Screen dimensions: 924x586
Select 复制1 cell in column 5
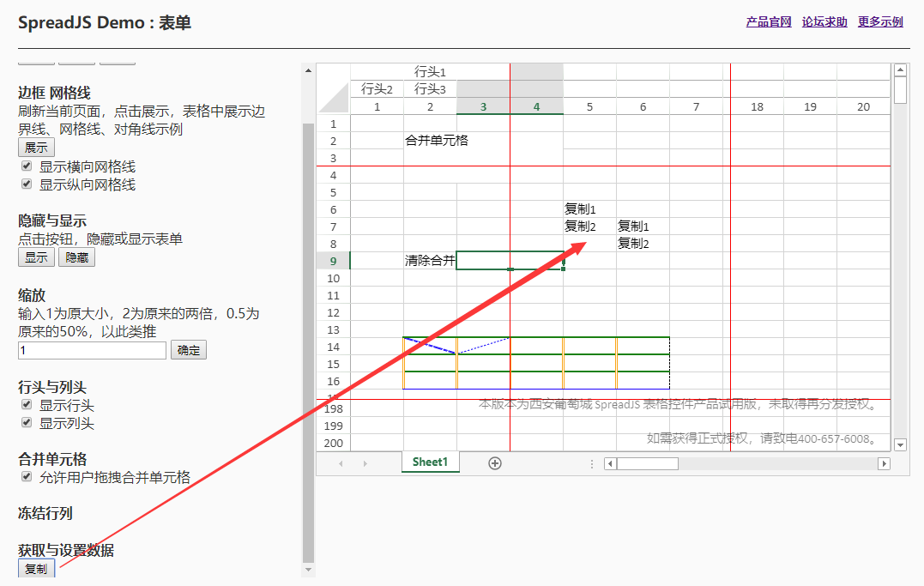click(589, 209)
